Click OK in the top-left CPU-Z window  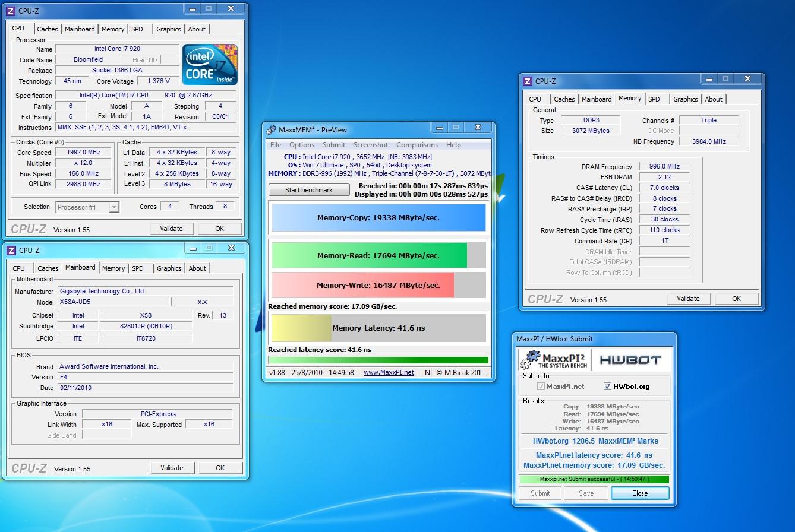(x=220, y=229)
